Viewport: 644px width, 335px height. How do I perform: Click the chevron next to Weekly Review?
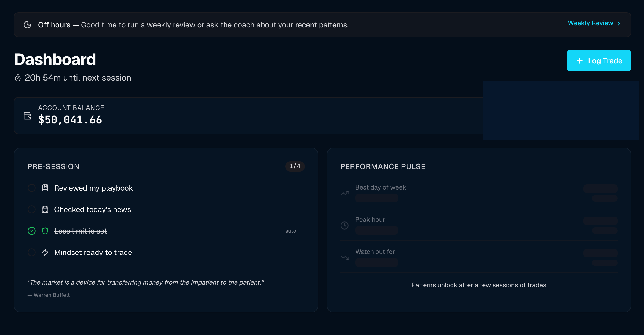coord(619,24)
